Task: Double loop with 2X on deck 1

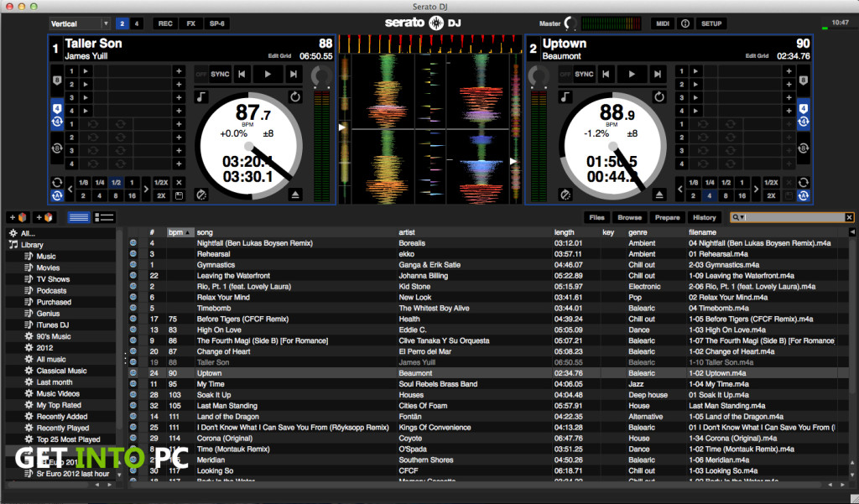Action: (161, 195)
